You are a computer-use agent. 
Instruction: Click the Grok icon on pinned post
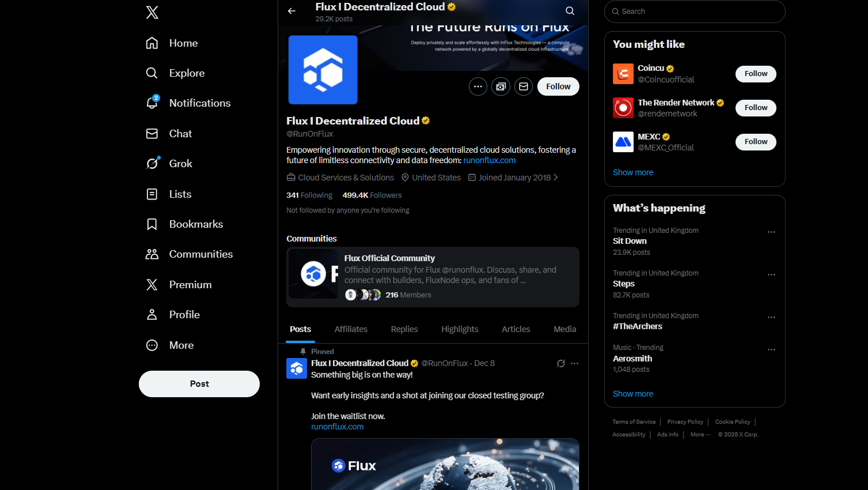pos(560,363)
